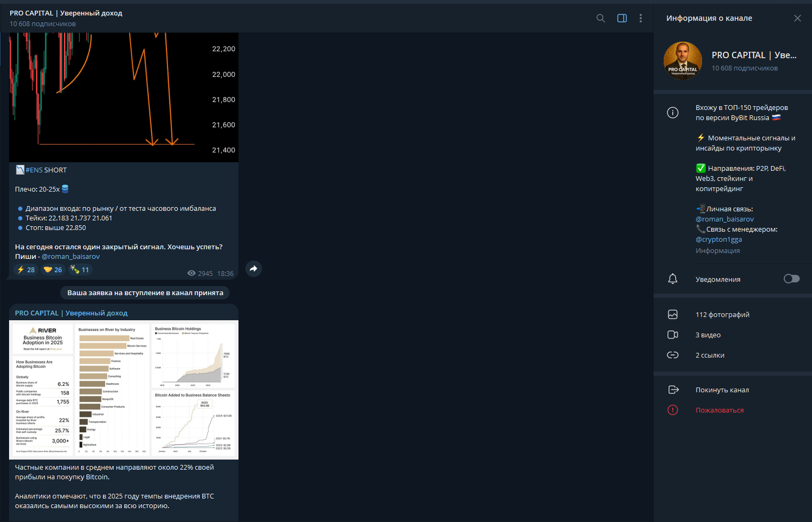Click 'Ваша заявка на вступление в канал принята' notice

coord(145,292)
